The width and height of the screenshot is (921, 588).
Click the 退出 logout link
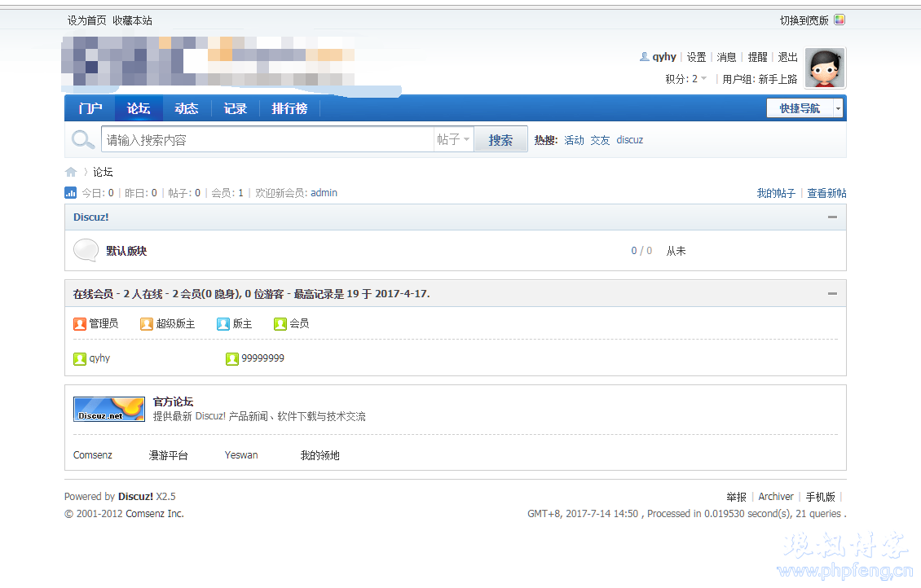tap(787, 57)
